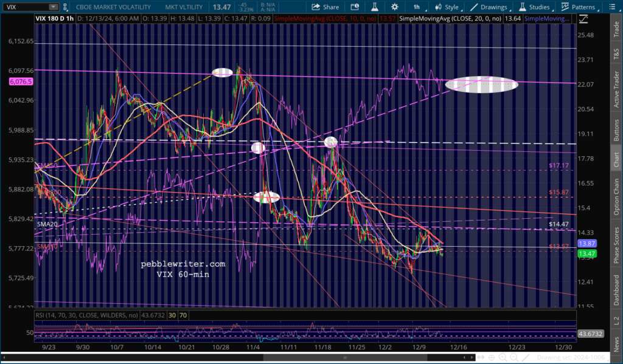Click the 13.64 SMA20 value readout

[x=512, y=19]
